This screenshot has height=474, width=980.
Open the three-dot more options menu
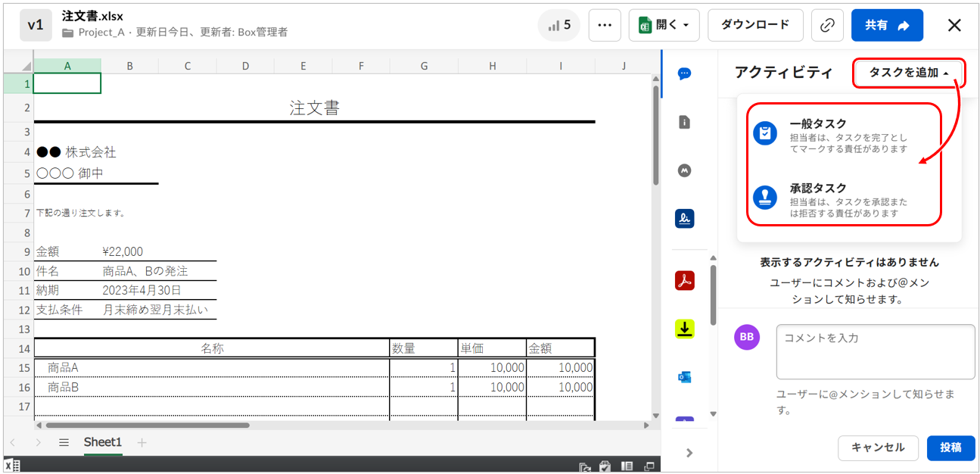[x=604, y=25]
